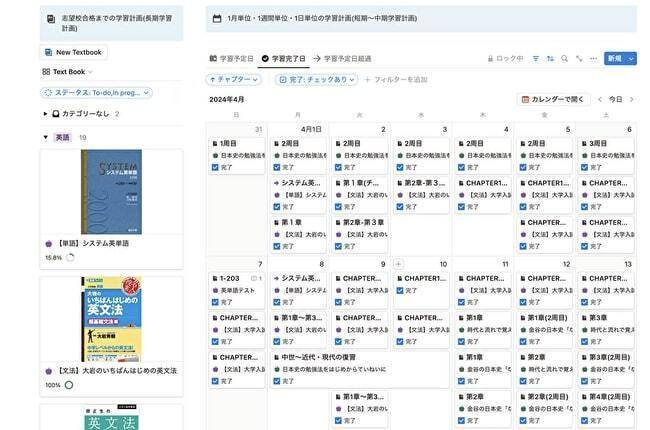Click the lock icon beside ロック中
650x430 pixels.
[x=490, y=58]
